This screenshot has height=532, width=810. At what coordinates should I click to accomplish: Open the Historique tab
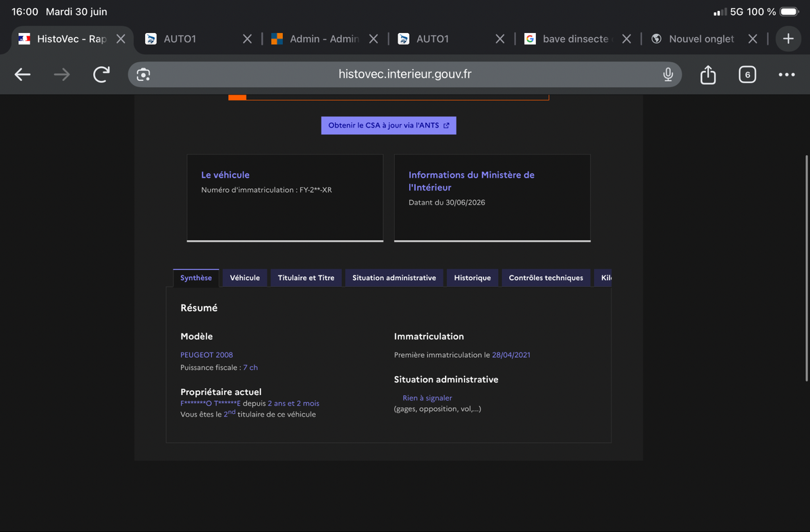click(473, 277)
